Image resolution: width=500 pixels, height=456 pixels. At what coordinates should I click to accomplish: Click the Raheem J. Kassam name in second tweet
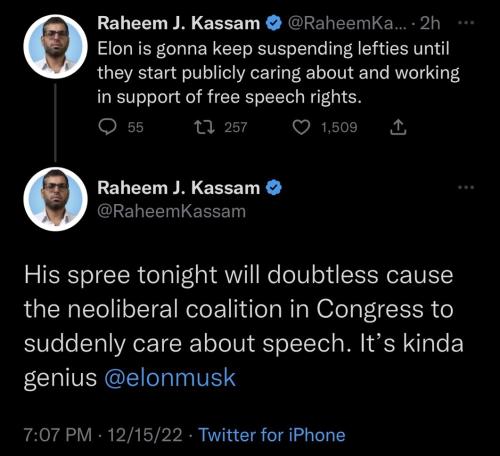[x=179, y=188]
